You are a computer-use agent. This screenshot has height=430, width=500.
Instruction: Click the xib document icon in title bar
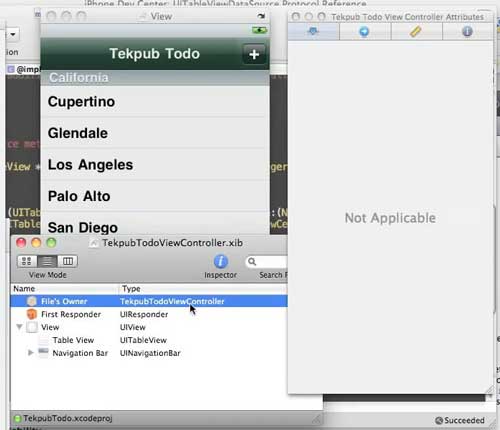click(94, 243)
